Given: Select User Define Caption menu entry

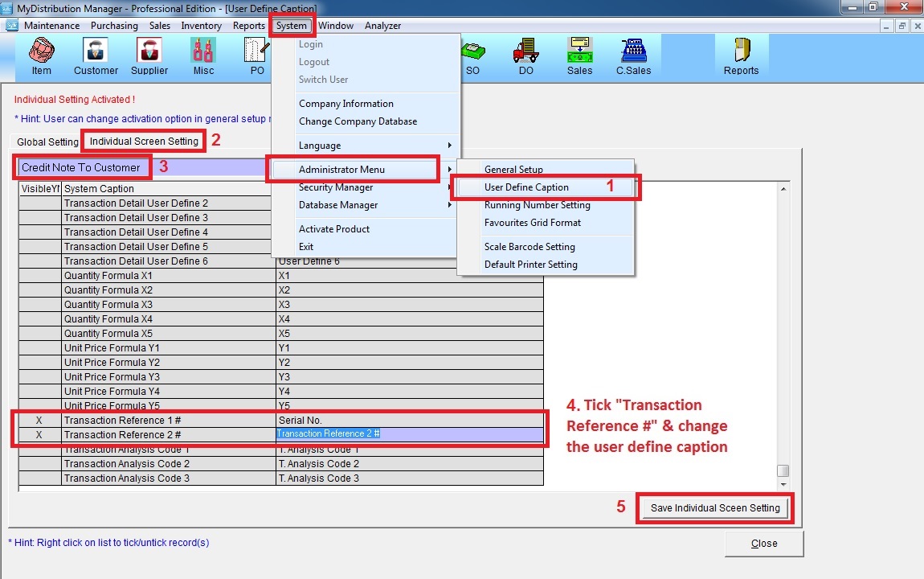Looking at the screenshot, I should tap(526, 187).
